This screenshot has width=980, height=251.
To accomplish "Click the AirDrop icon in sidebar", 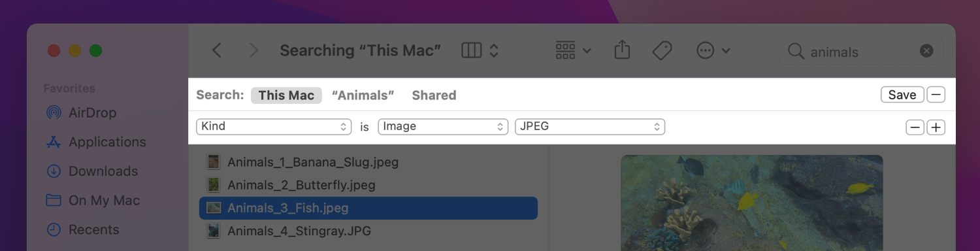I will click(54, 112).
